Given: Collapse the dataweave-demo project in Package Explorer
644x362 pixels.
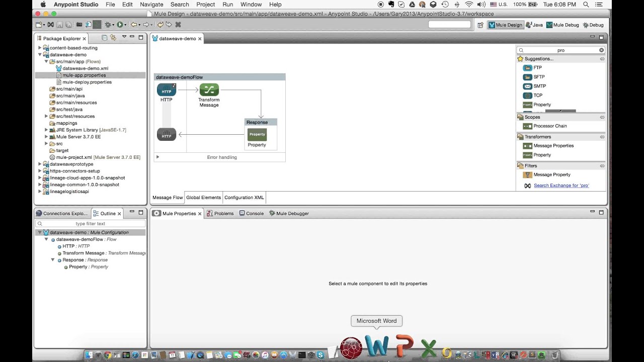Looking at the screenshot, I should [40, 55].
